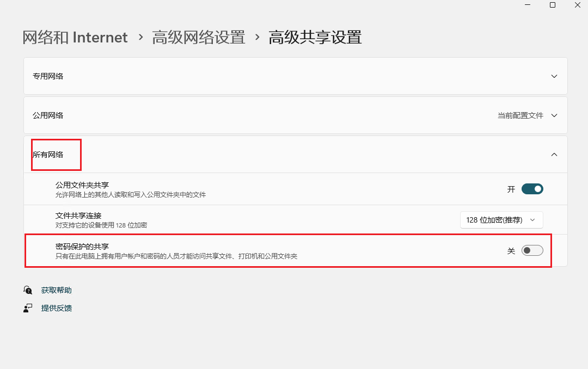Open the 获取帮助 link
Image resolution: width=588 pixels, height=369 pixels.
56,290
